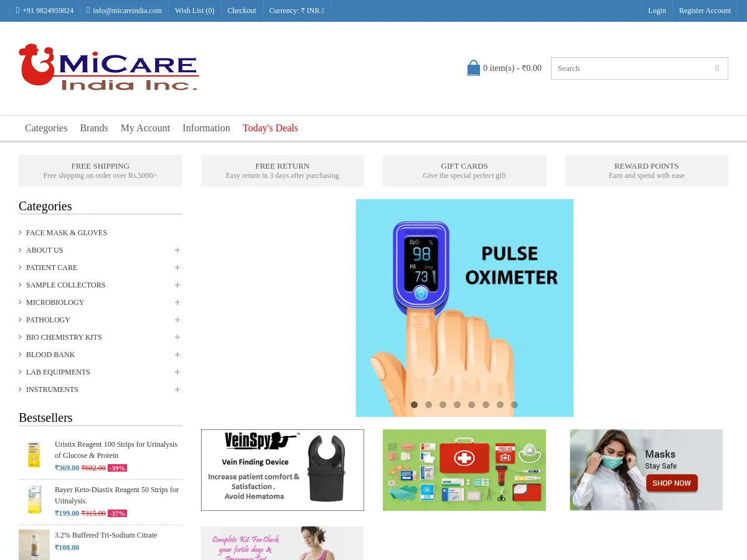
Task: Open Wish List (0)
Action: click(x=195, y=11)
